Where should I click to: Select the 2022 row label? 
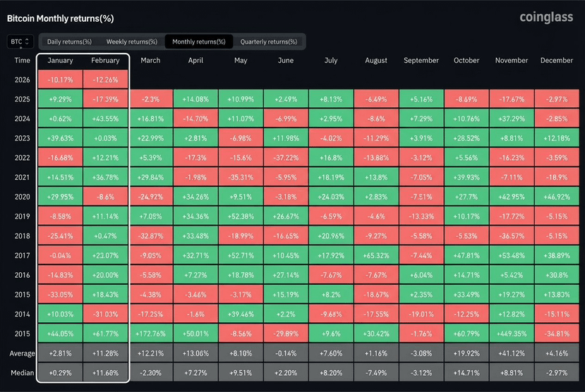[22, 158]
